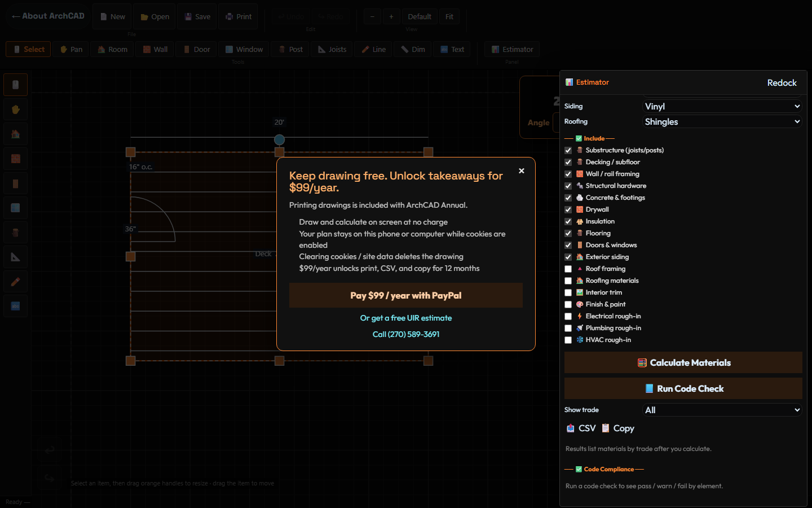The image size is (812, 508).
Task: Enable Interior trim checkbox
Action: tap(568, 292)
